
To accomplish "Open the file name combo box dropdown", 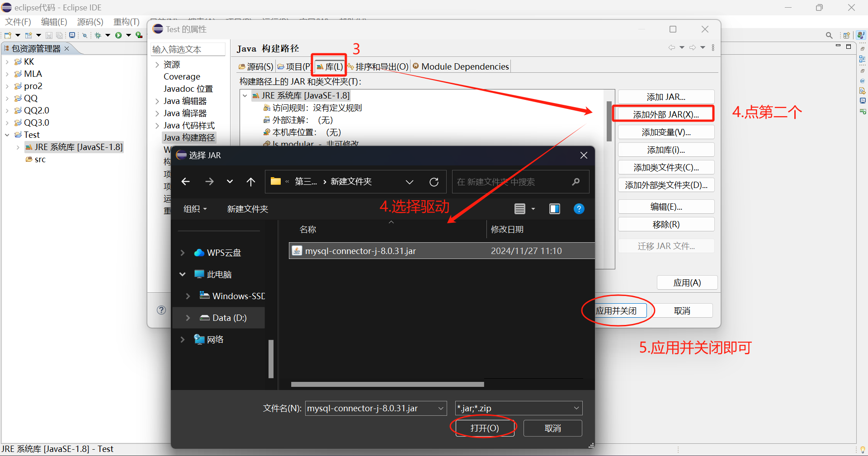I will coord(441,408).
